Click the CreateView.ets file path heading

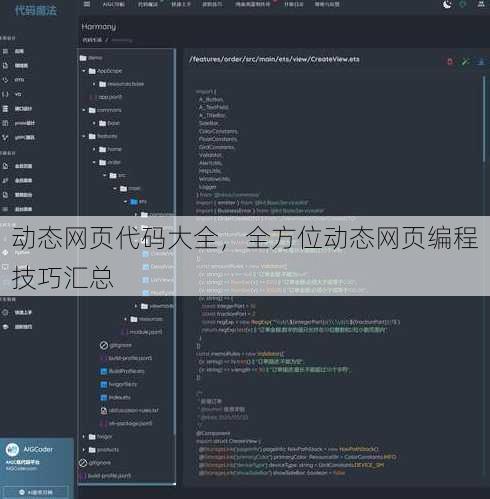(274, 59)
